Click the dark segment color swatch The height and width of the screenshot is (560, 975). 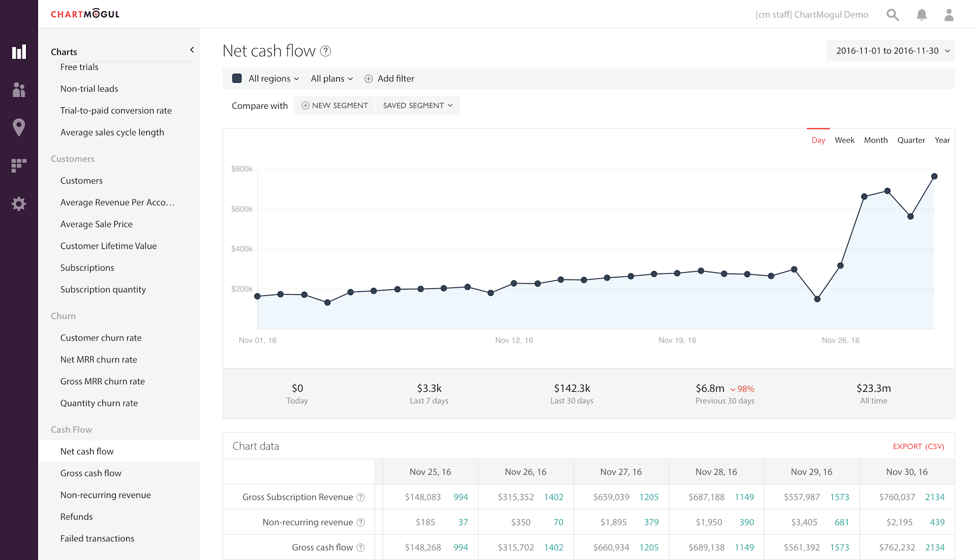(x=237, y=78)
